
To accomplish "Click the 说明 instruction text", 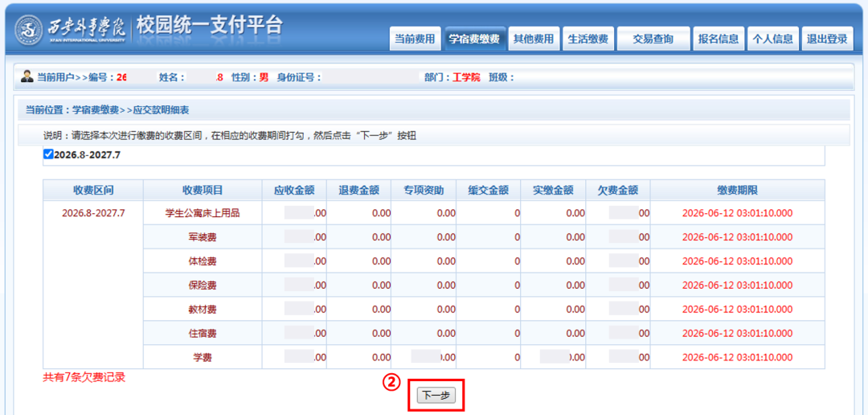I will (230, 136).
